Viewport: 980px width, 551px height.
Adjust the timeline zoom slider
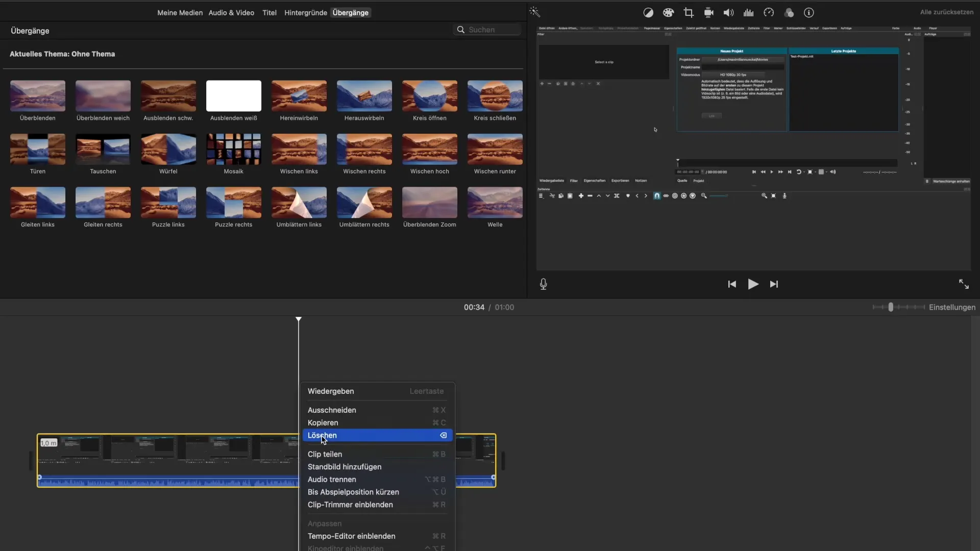pos(891,307)
